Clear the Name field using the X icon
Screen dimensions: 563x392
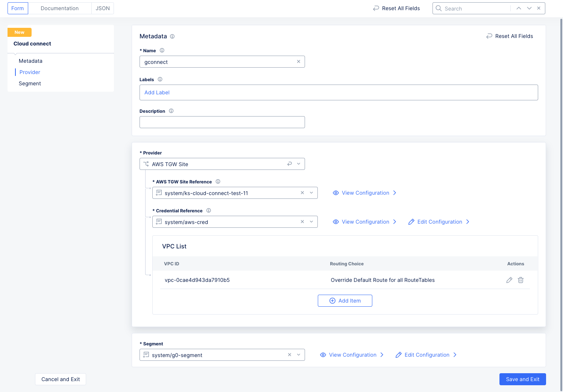point(299,62)
